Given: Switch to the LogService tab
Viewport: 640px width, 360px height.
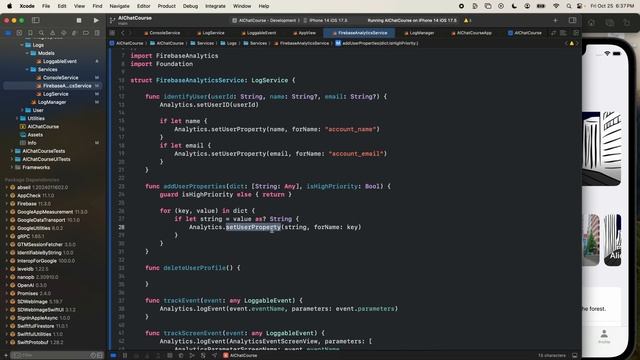Looking at the screenshot, I should [211, 33].
